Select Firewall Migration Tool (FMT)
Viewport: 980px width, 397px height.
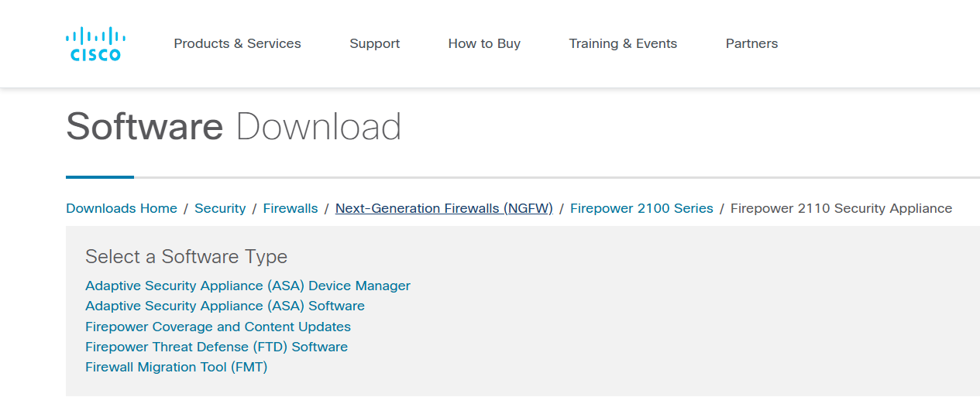tap(176, 367)
